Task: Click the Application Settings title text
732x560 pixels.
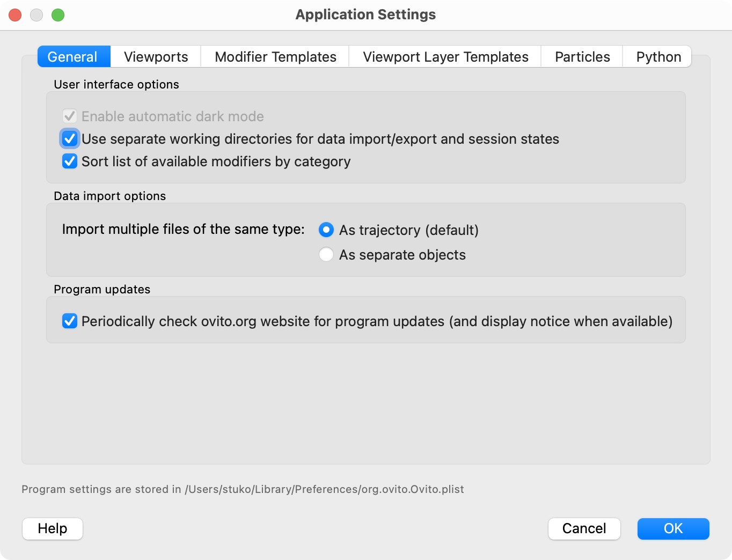Action: point(365,14)
